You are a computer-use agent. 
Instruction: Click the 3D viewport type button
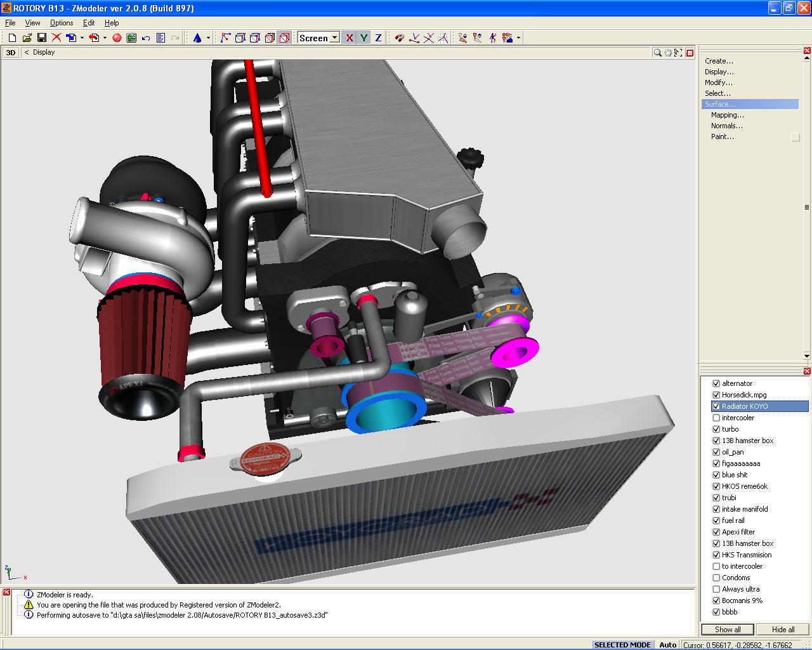coord(11,53)
